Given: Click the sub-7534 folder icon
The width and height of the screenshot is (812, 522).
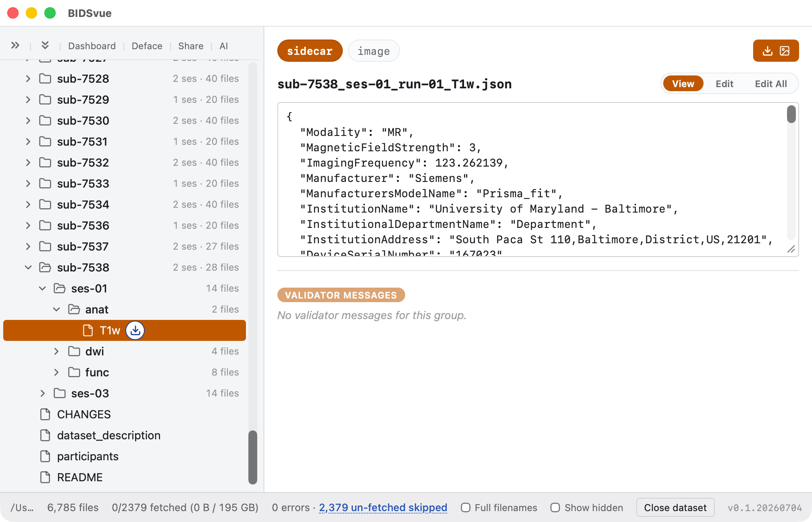Looking at the screenshot, I should [45, 205].
